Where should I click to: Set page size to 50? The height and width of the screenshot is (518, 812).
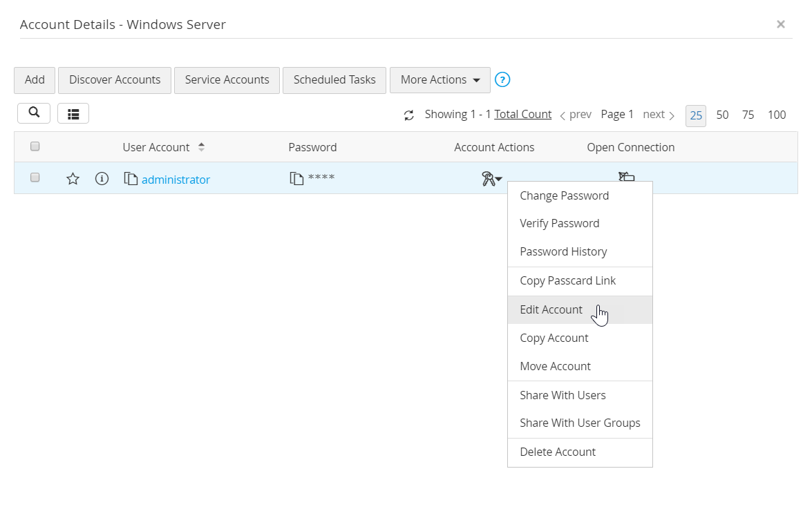[x=722, y=115]
